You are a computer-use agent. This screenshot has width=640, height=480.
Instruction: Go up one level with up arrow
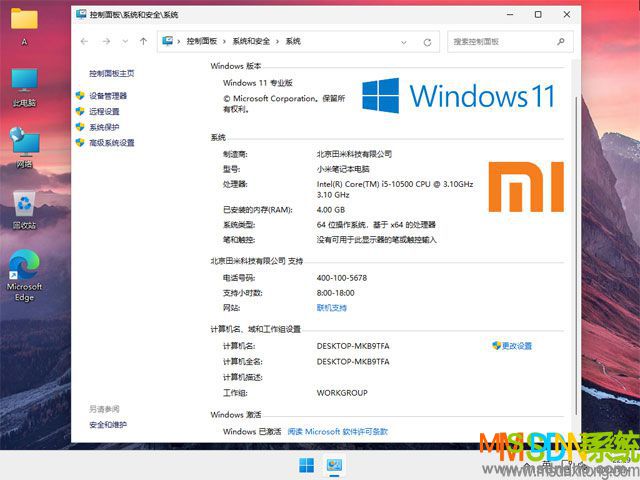143,41
